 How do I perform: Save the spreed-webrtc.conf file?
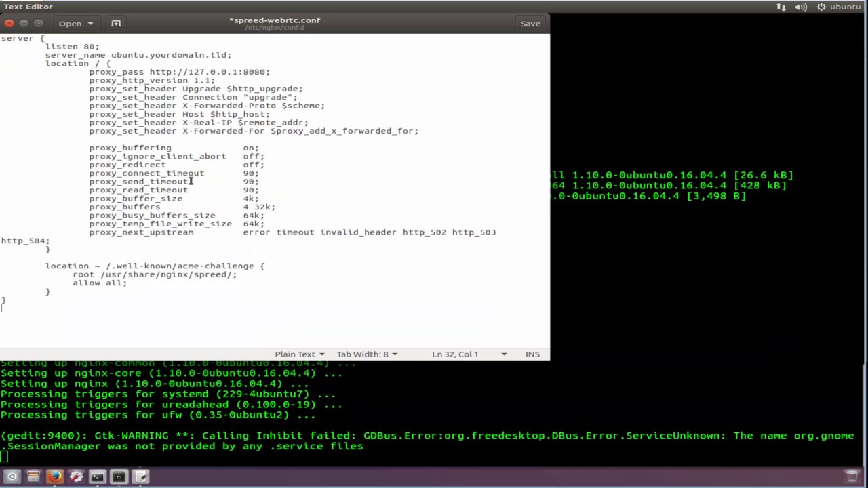530,24
